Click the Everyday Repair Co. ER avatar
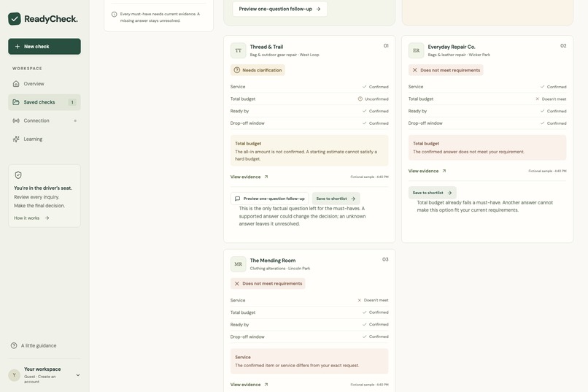 (x=417, y=50)
